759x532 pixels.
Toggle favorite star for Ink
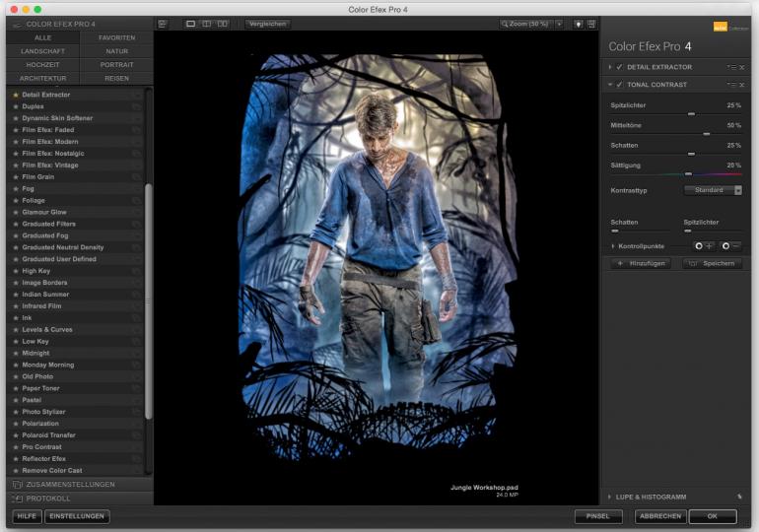[16, 318]
